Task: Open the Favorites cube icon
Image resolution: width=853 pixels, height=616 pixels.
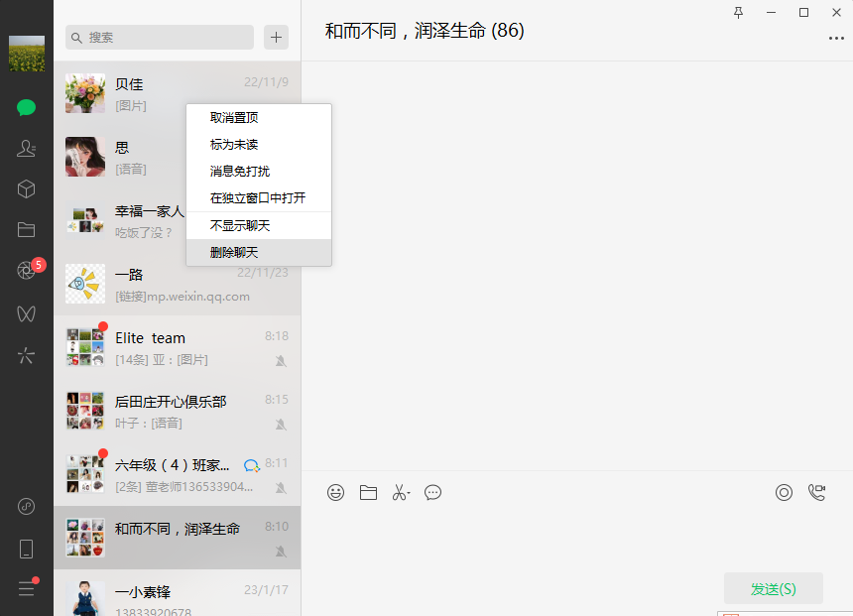Action: click(x=26, y=188)
